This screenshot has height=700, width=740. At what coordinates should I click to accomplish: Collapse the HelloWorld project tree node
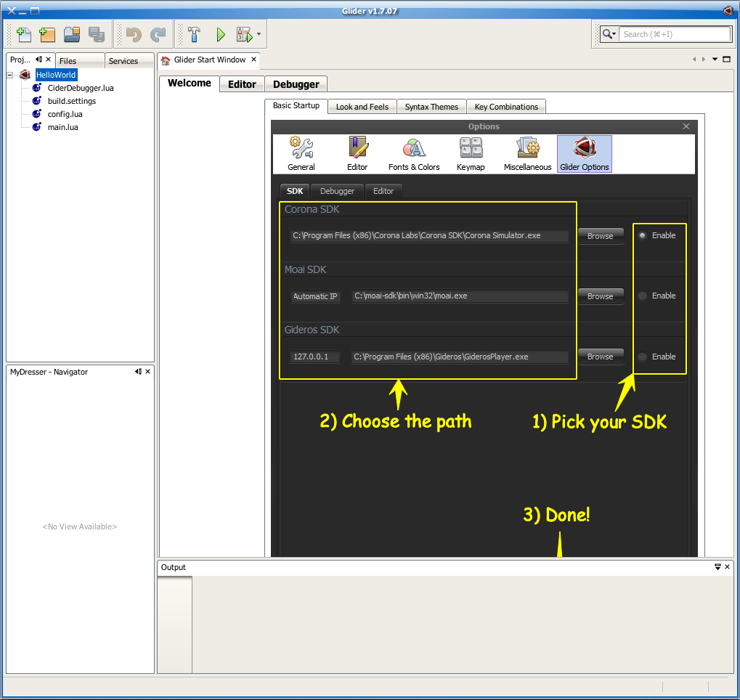[x=11, y=75]
